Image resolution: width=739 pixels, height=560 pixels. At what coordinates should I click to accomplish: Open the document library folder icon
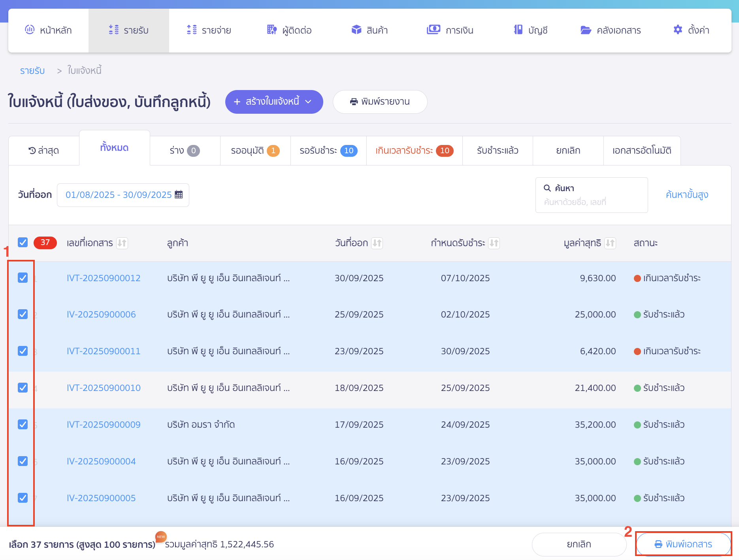click(x=586, y=30)
